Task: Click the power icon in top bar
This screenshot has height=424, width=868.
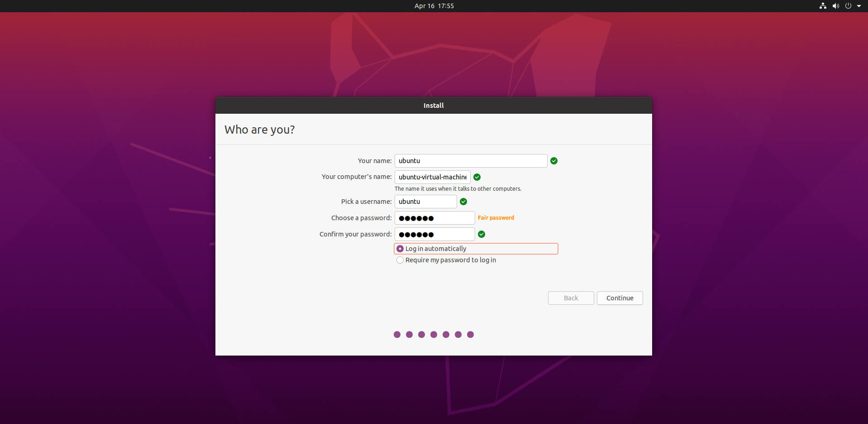Action: (848, 6)
